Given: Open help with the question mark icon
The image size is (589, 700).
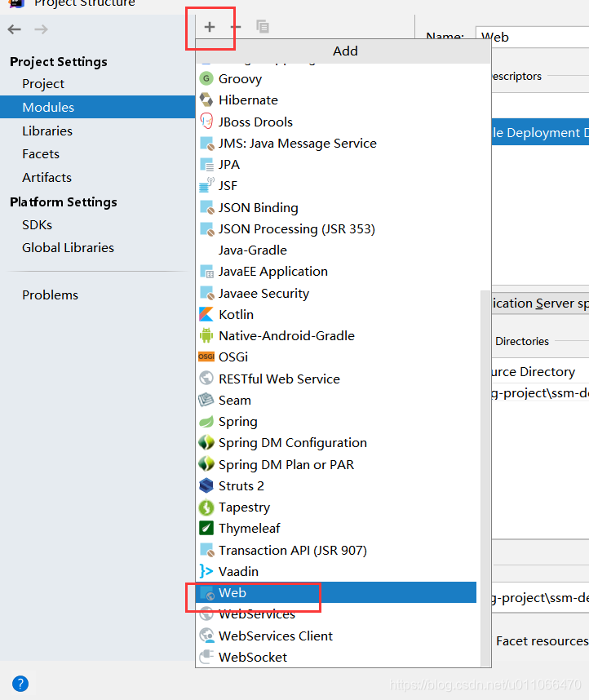Looking at the screenshot, I should click(20, 684).
